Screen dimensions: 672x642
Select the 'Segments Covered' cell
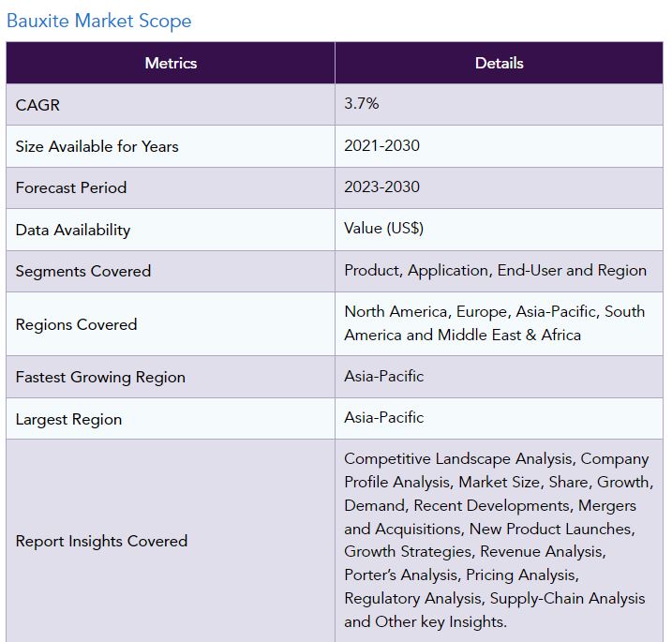171,271
